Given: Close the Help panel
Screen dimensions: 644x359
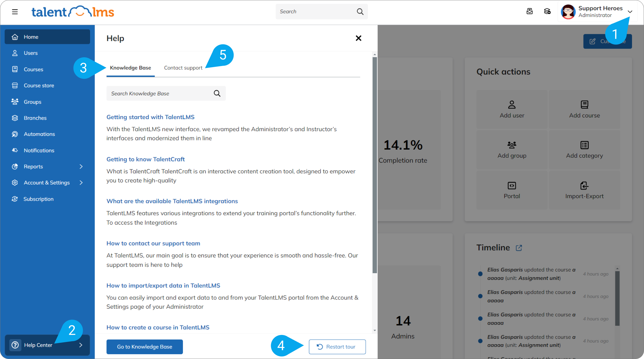Looking at the screenshot, I should (358, 38).
